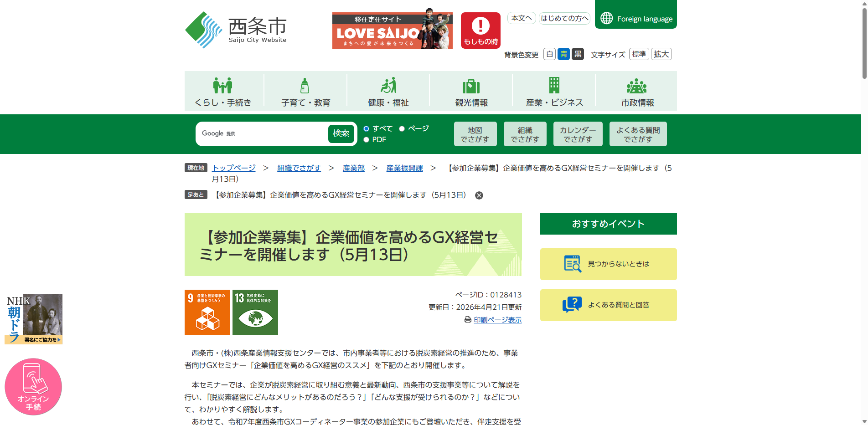
Task: Open the SDG goal 13 climate icon
Action: 255,312
